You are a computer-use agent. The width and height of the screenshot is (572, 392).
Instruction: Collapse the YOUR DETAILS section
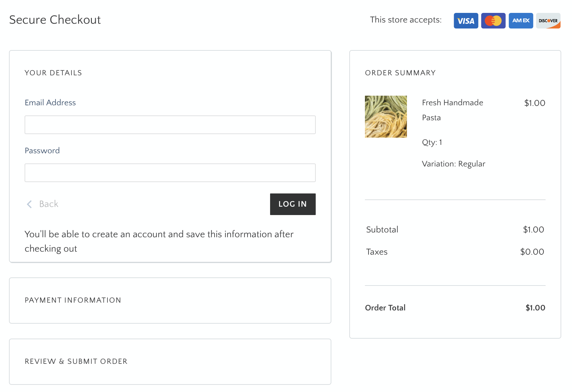pyautogui.click(x=53, y=73)
